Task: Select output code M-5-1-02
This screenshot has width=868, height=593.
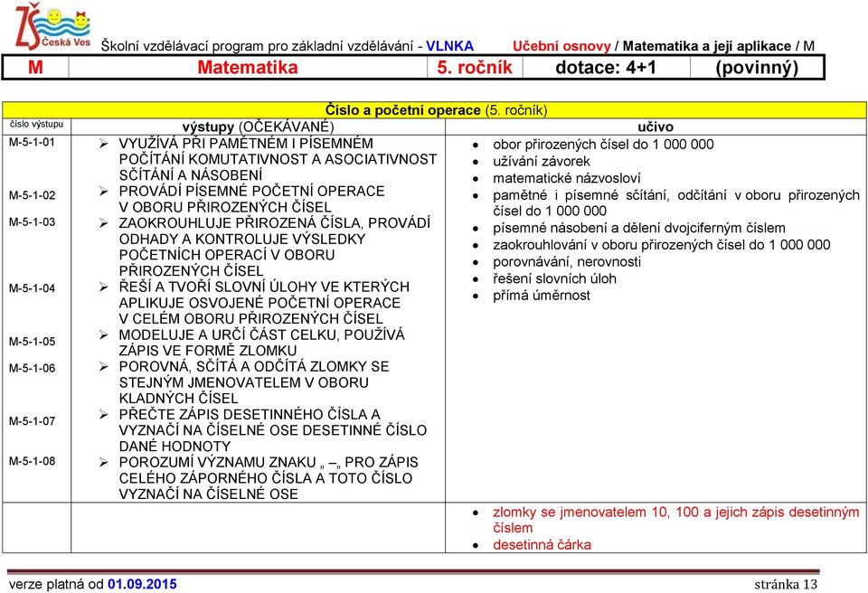Action: tap(33, 195)
